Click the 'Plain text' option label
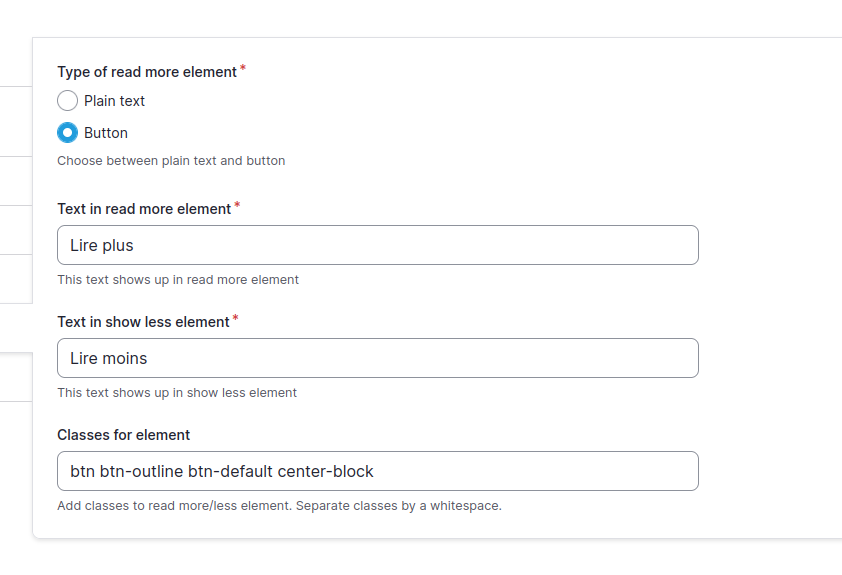842x575 pixels. (x=114, y=101)
